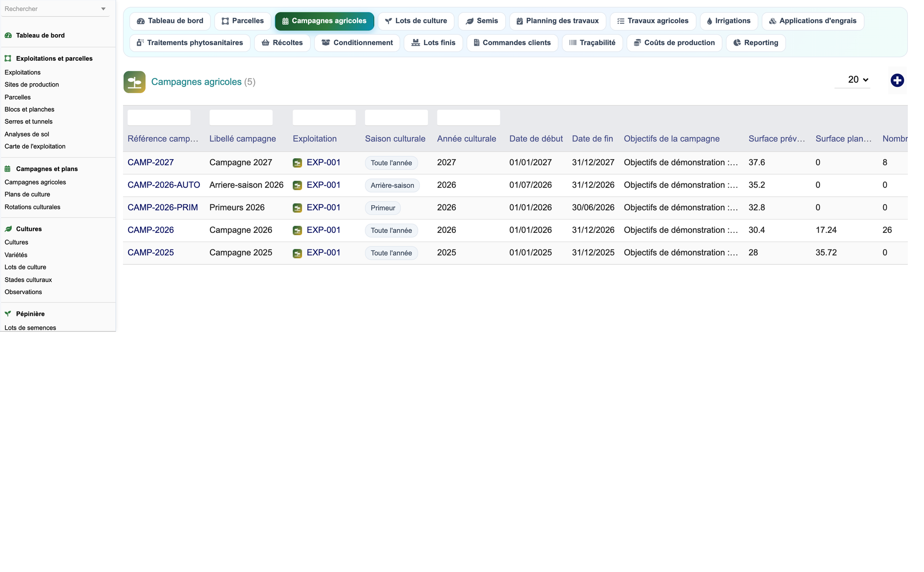
Task: Open Stades culturaux in sidebar
Action: (x=28, y=279)
